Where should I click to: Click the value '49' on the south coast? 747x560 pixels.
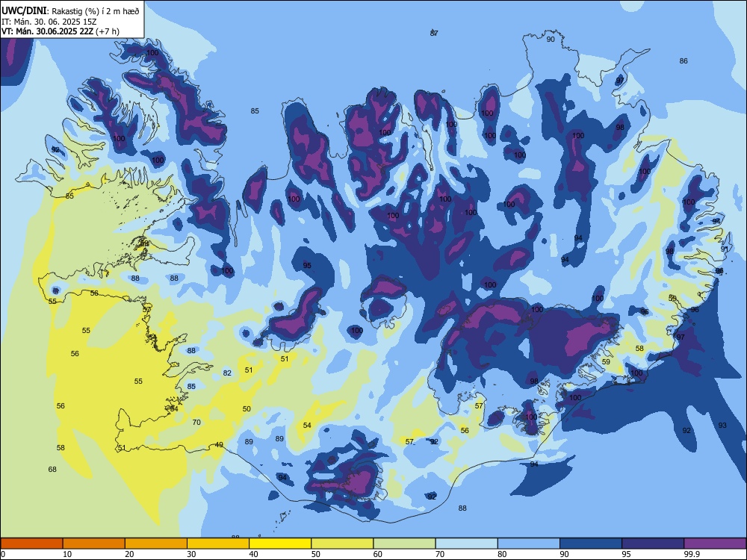[x=219, y=445]
